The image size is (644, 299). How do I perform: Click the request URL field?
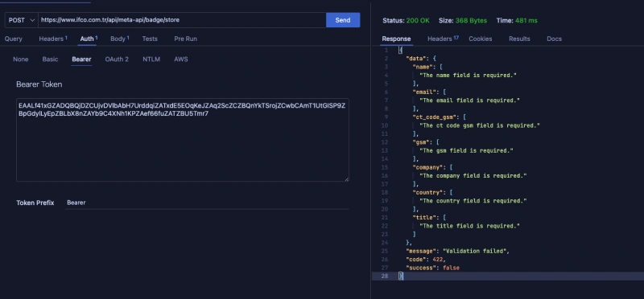click(182, 20)
